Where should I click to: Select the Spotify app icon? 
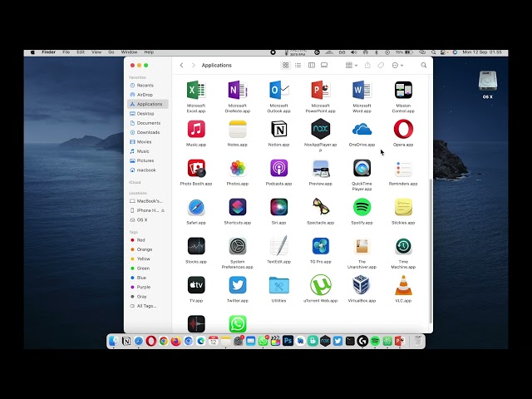362,207
